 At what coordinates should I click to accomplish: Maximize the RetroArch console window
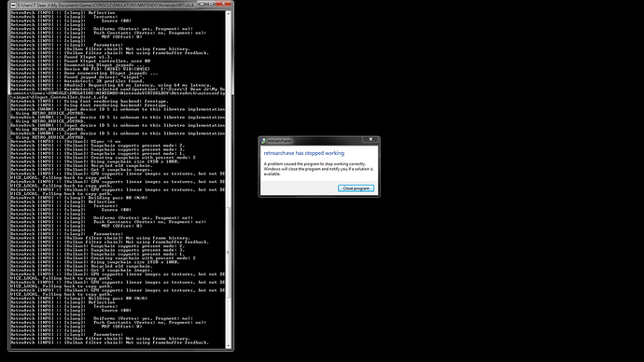(x=211, y=4)
